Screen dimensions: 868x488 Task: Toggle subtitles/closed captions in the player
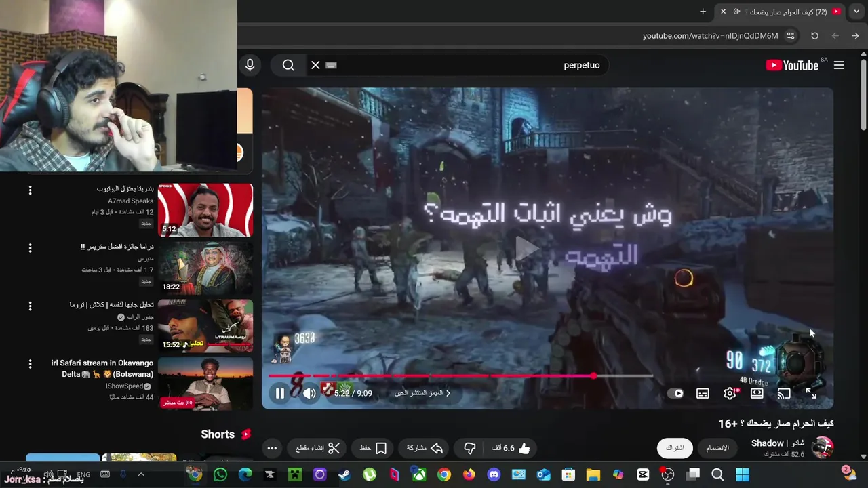coord(703,393)
